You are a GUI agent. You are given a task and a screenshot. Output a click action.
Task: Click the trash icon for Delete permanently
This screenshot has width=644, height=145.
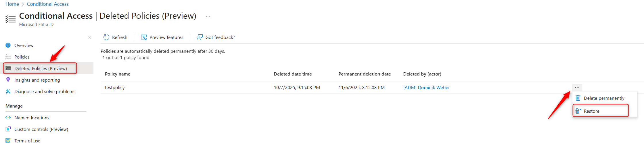[x=578, y=98]
